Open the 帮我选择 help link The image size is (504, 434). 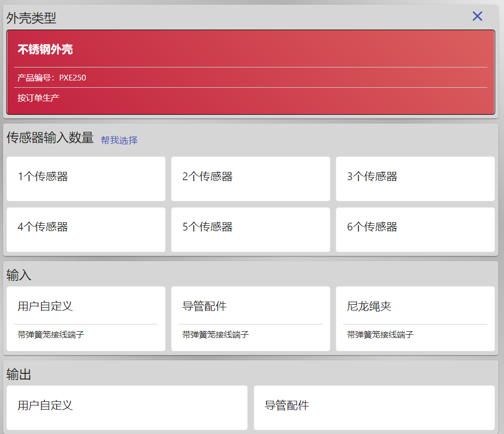pyautogui.click(x=120, y=140)
